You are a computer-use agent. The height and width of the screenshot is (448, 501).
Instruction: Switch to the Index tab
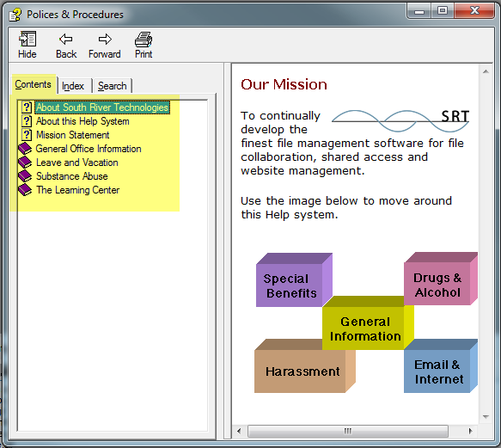click(x=73, y=86)
